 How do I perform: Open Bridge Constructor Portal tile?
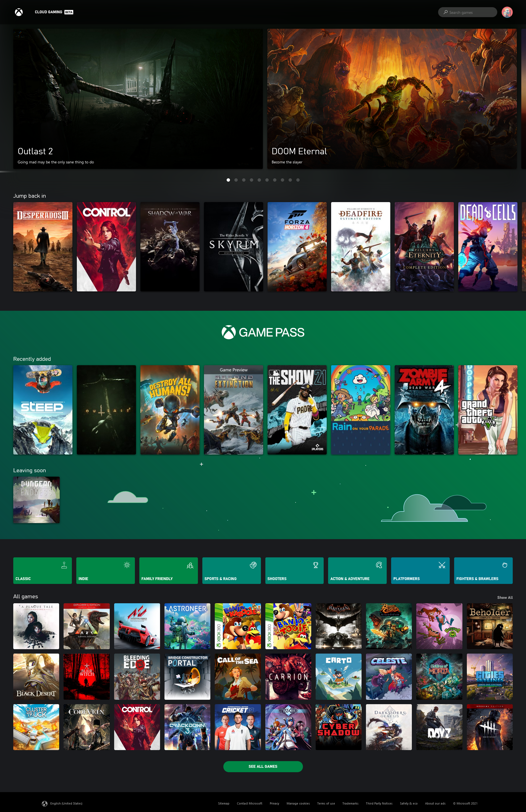pyautogui.click(x=187, y=677)
